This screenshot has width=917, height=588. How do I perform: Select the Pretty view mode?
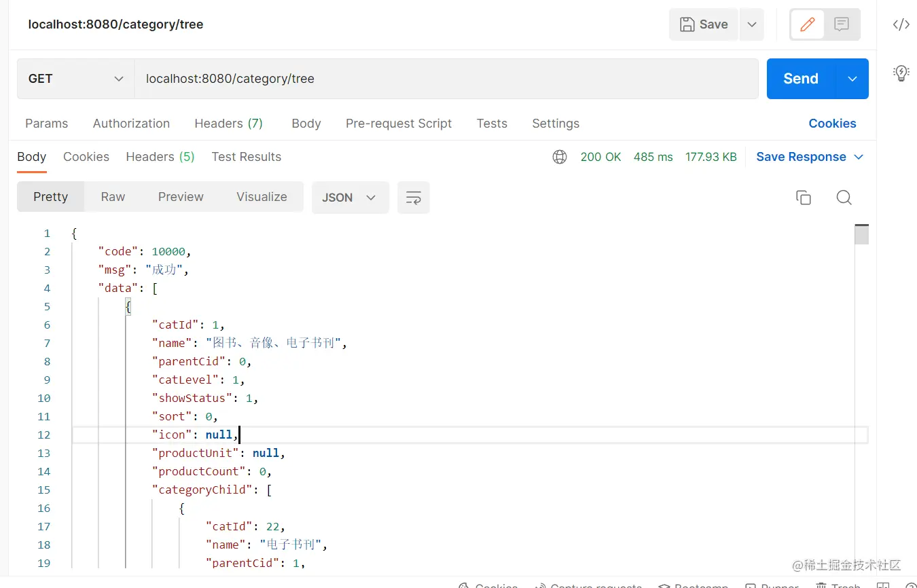(x=51, y=197)
